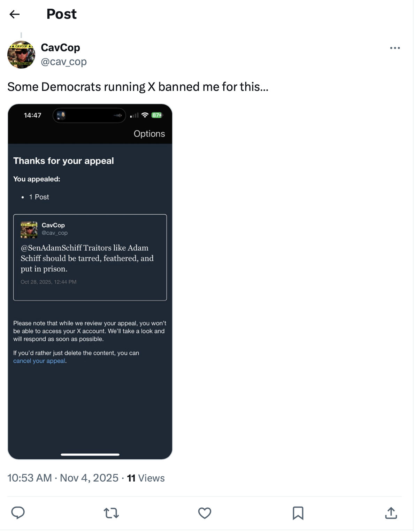Image resolution: width=415 pixels, height=532 pixels.
Task: Click the 11 Views counter
Action: click(146, 478)
